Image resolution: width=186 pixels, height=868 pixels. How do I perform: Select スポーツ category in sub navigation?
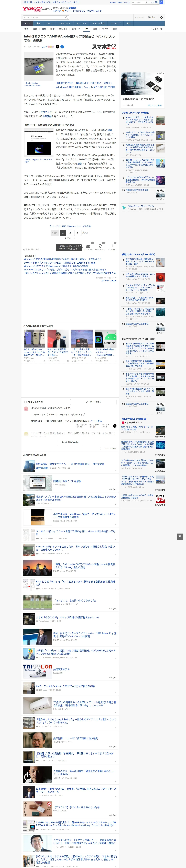76,29
